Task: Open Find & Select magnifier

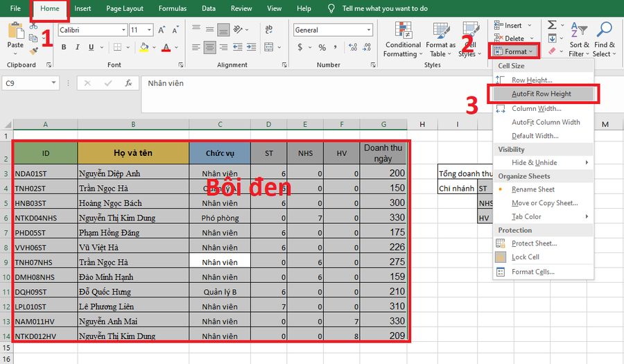Action: tap(604, 30)
